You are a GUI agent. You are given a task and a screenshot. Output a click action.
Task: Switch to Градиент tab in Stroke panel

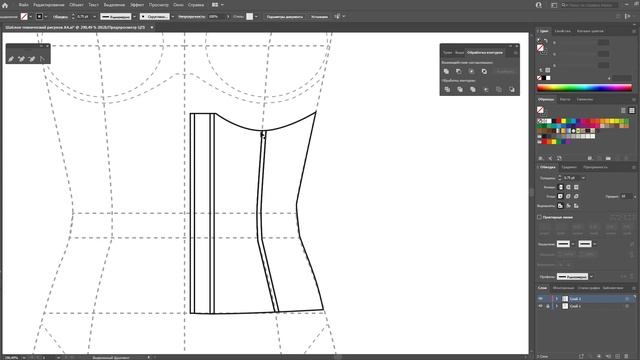pos(569,167)
